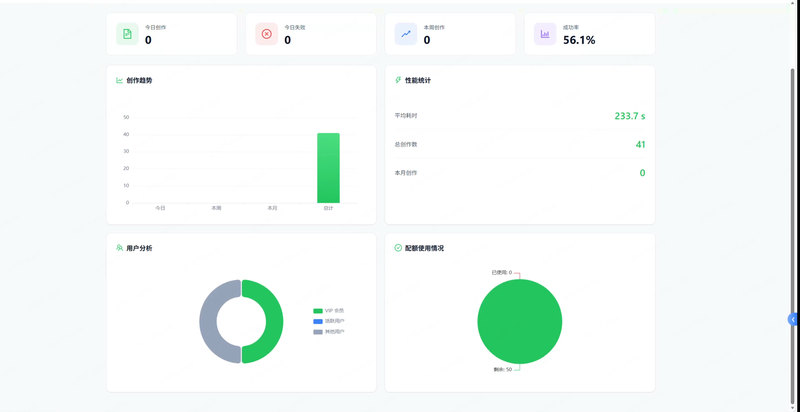Click the green 剩余 quota pie
Screen dimensions: 800x412
[519, 321]
